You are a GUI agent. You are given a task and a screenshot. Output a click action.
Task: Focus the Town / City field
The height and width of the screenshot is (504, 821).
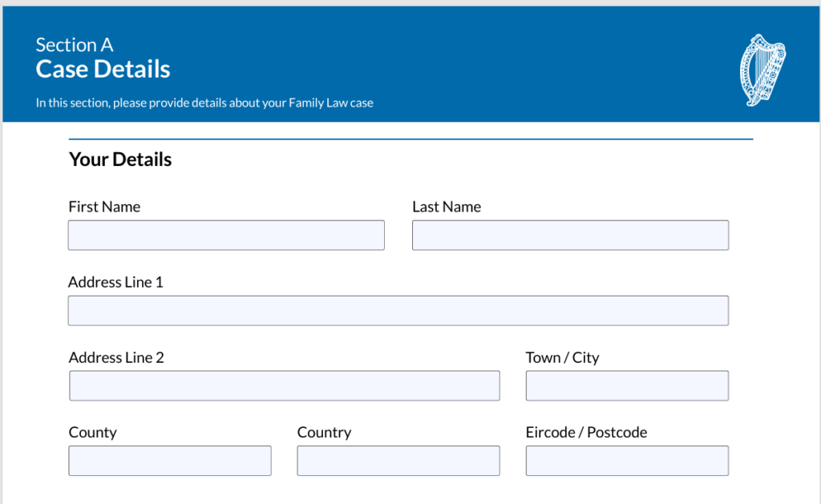click(x=627, y=386)
